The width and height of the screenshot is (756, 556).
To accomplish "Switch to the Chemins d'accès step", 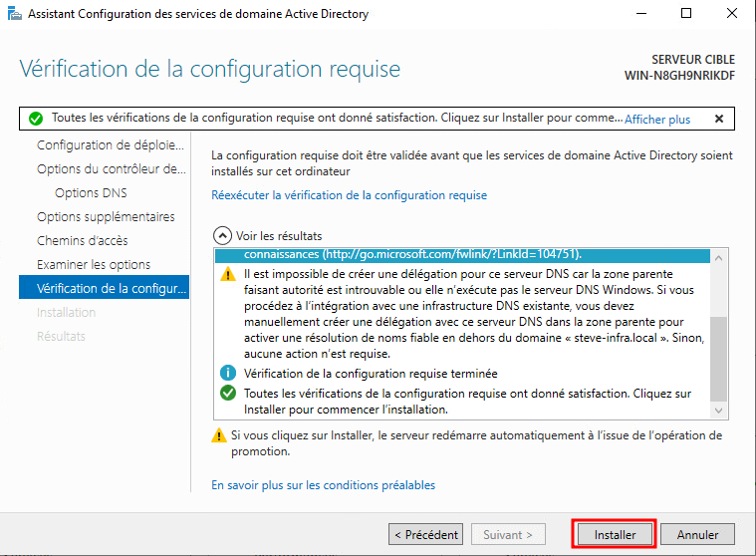I will click(x=82, y=241).
